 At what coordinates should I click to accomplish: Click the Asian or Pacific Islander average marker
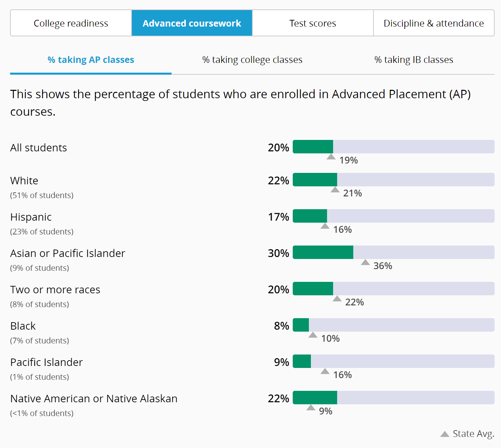pyautogui.click(x=365, y=262)
